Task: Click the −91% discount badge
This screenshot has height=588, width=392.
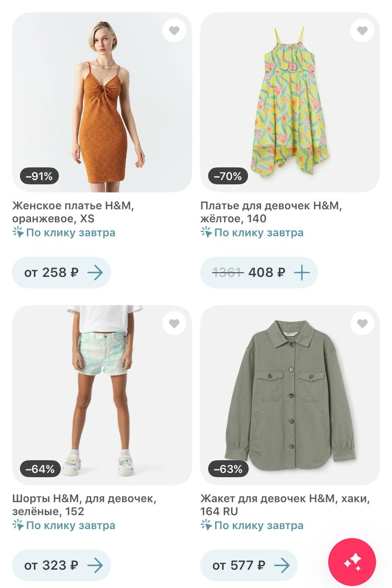Action: (39, 176)
